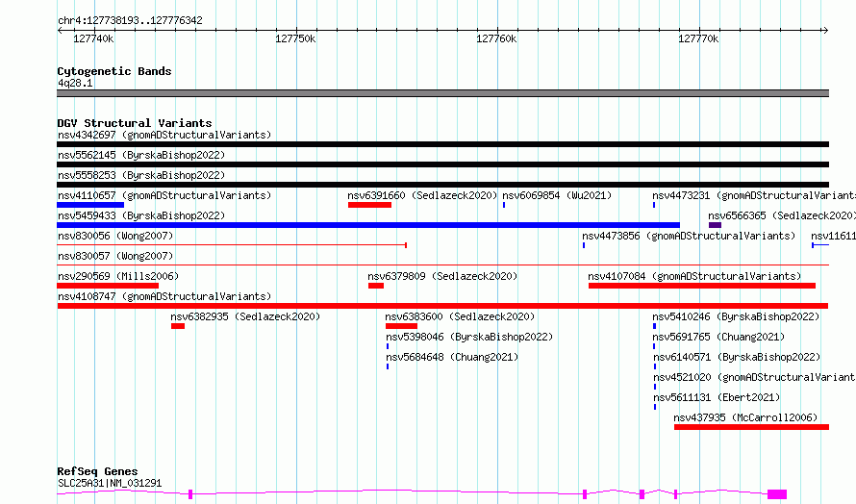Open the nsv5558253 ByrskaBishop2022 variant label

(141, 175)
